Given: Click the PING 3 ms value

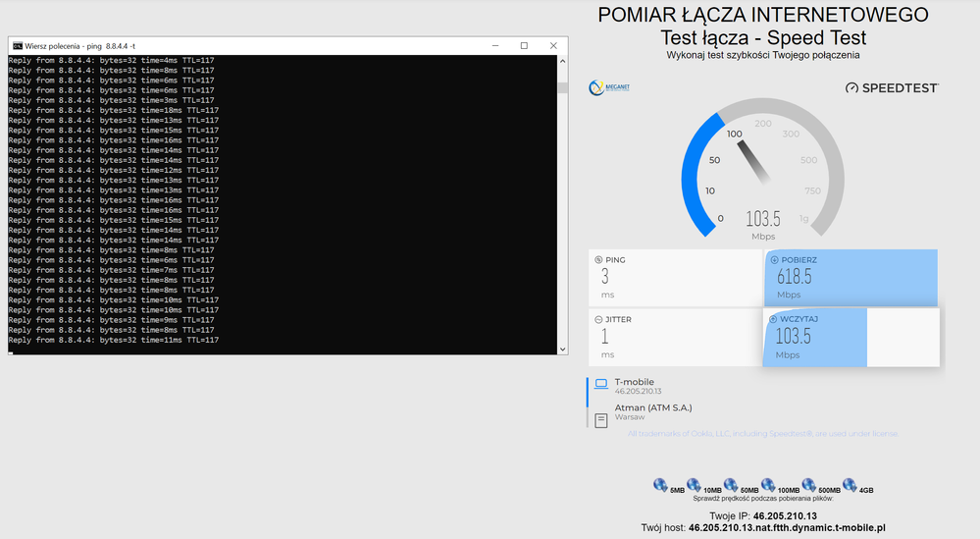Looking at the screenshot, I should click(605, 276).
